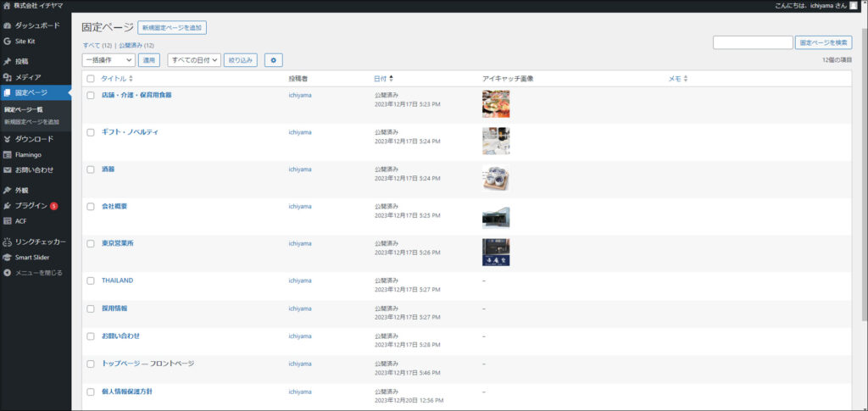Click the Posts pushpin icon
Screen dimensions: 868x411
pos(8,62)
